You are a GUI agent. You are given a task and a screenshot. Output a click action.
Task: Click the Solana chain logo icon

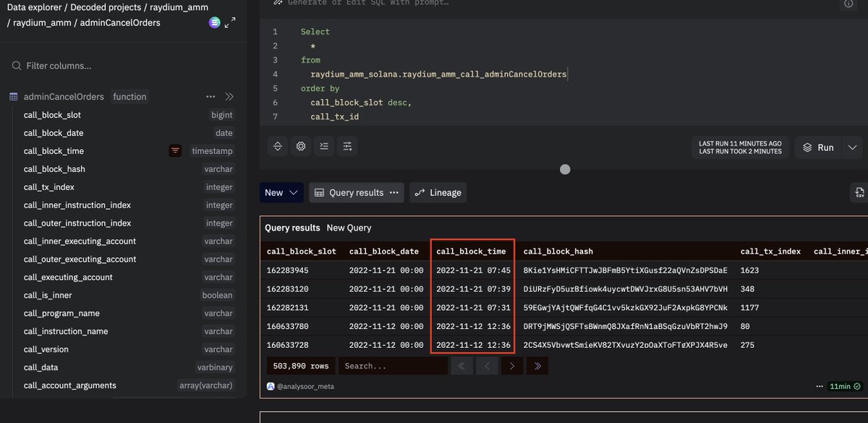click(x=215, y=23)
